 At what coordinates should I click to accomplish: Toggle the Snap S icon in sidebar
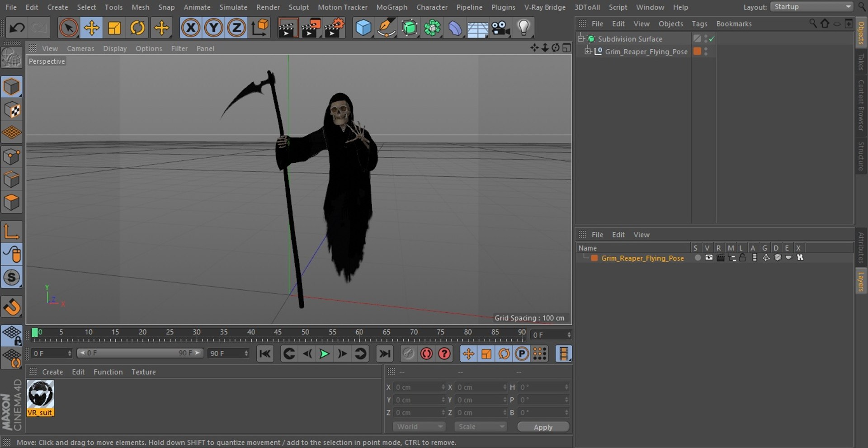(x=12, y=278)
